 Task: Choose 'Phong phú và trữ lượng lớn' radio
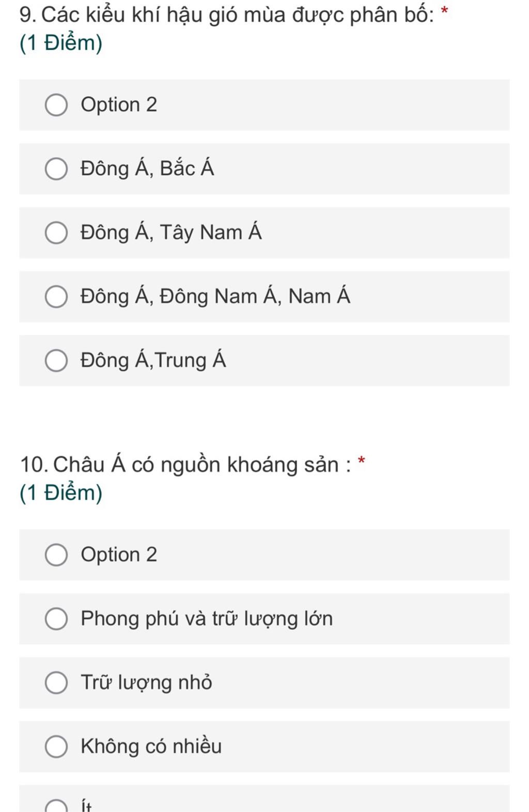(56, 619)
